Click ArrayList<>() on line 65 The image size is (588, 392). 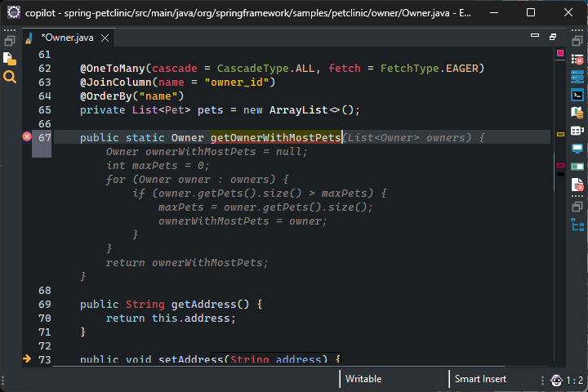click(311, 110)
